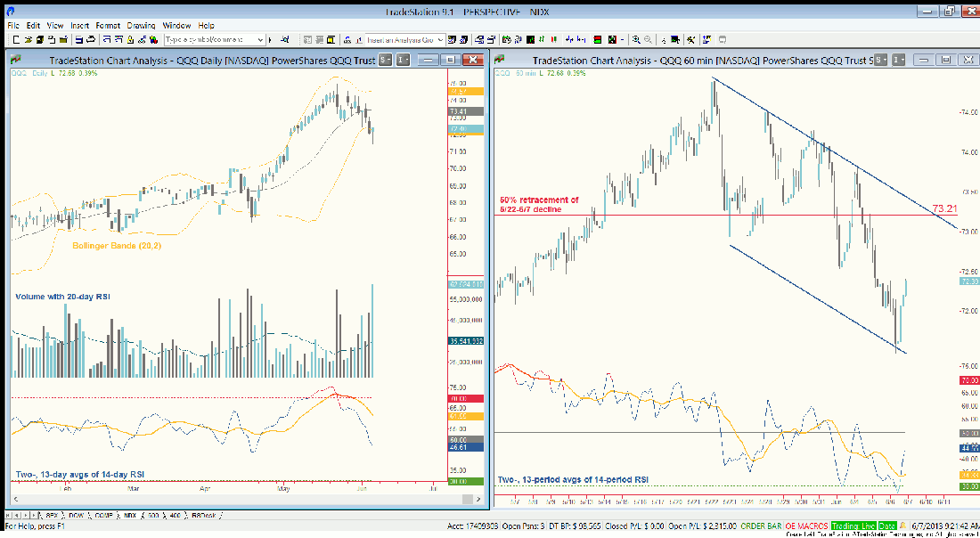This screenshot has width=980, height=538.
Task: Open the 'S' dropdown on QQQ Daily window
Action: point(384,60)
